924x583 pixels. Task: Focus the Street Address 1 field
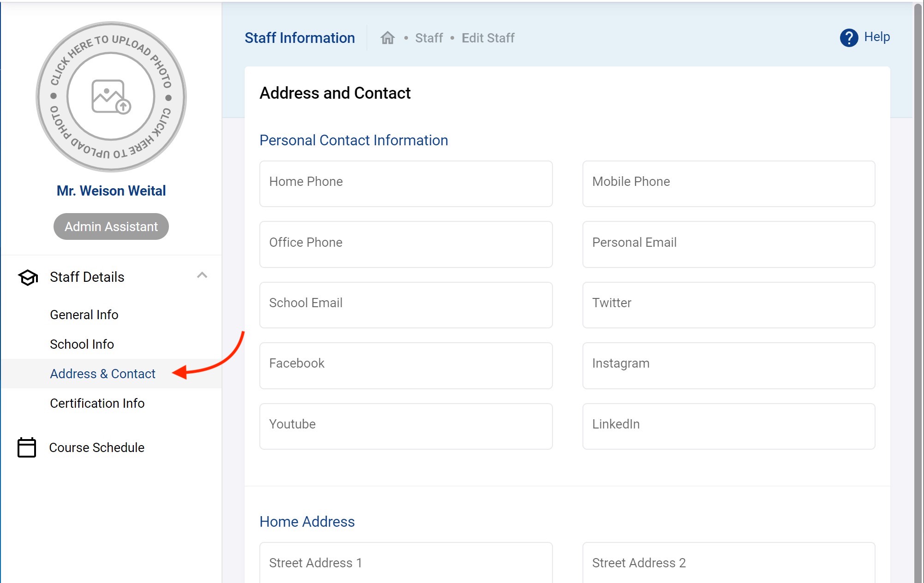pos(406,563)
